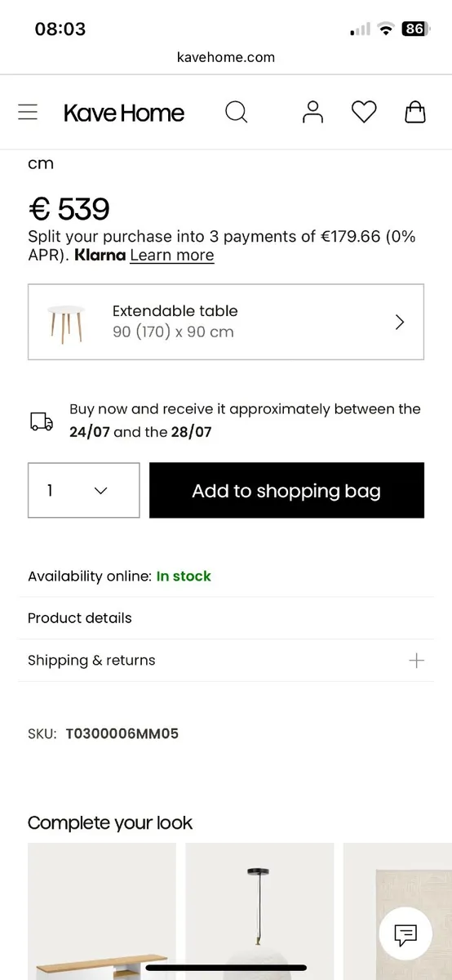Screen dimensions: 452x980
Task: Open the pendant lamp product thumbnail
Action: pyautogui.click(x=259, y=911)
